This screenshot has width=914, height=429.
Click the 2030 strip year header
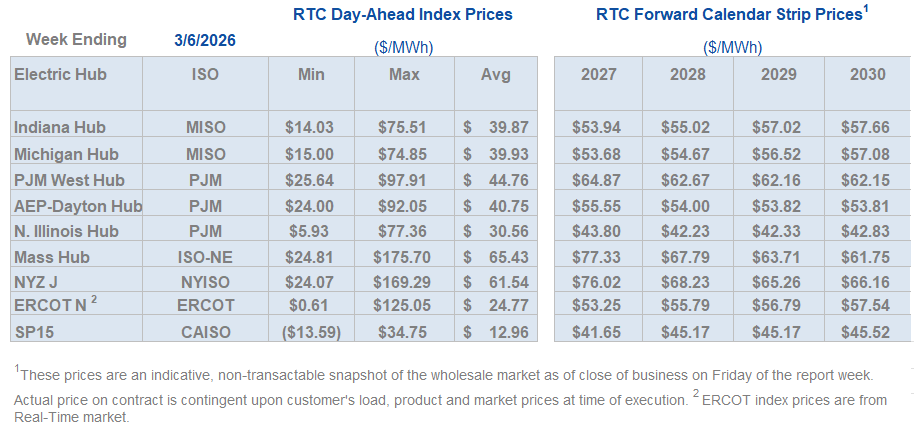[867, 74]
